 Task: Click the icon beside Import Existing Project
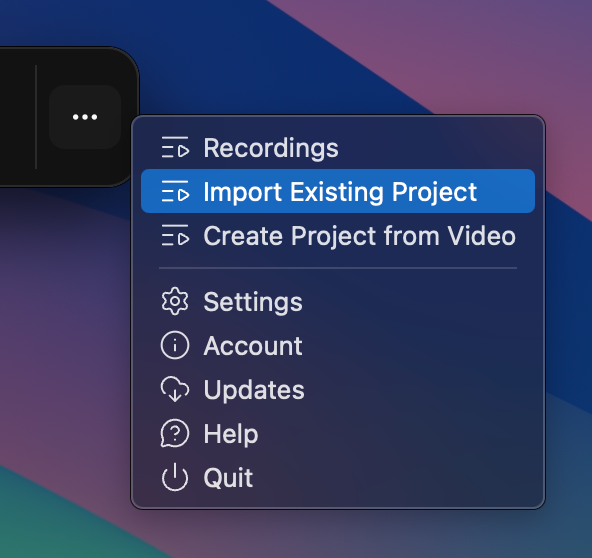click(x=175, y=191)
